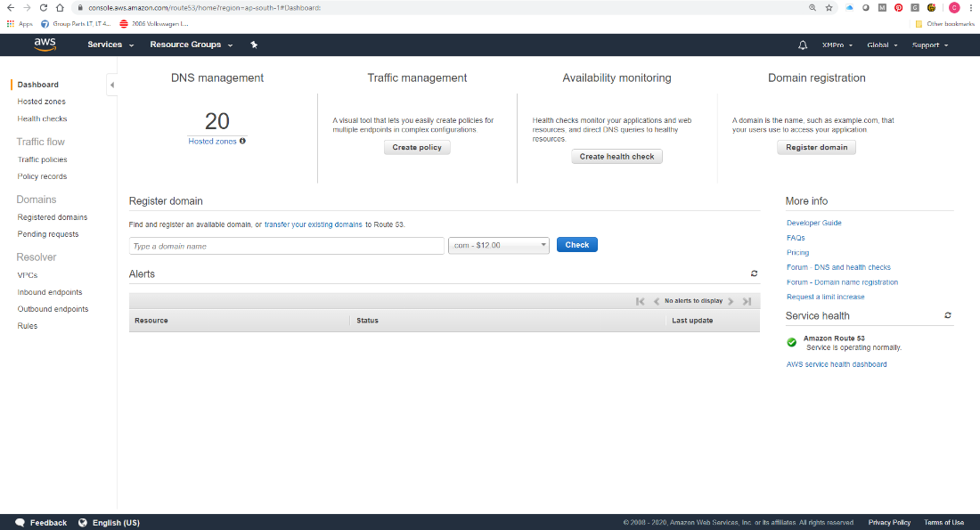
Task: Expand the Resource Groups menu
Action: (192, 45)
